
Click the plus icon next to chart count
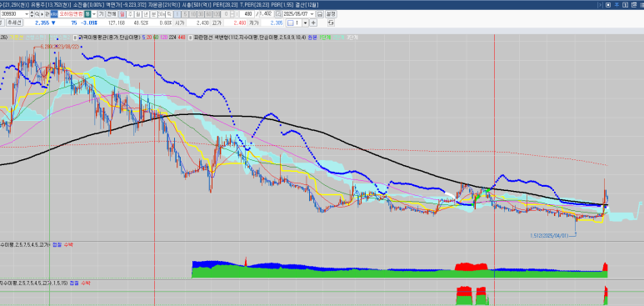pyautogui.click(x=313, y=23)
